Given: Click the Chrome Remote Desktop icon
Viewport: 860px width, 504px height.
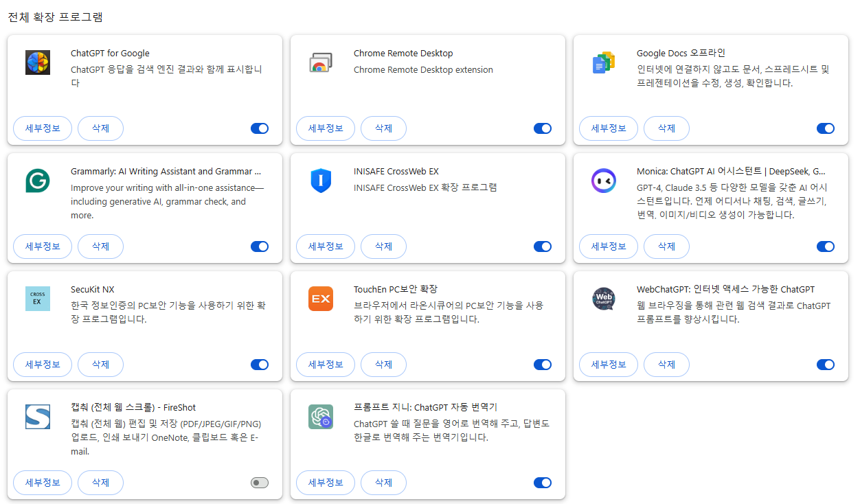Looking at the screenshot, I should tap(321, 62).
